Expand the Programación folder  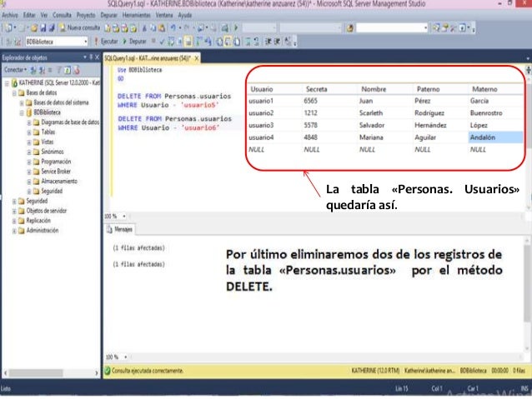click(29, 162)
